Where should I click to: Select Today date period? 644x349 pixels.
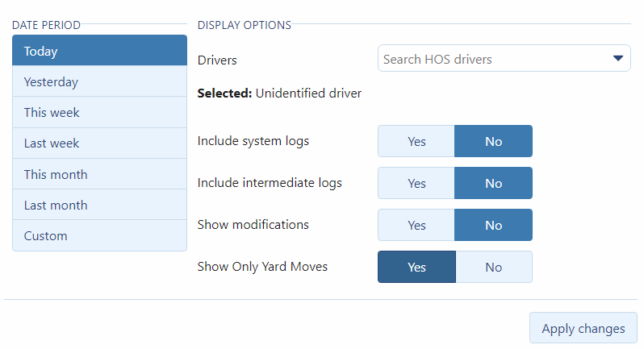click(x=99, y=51)
